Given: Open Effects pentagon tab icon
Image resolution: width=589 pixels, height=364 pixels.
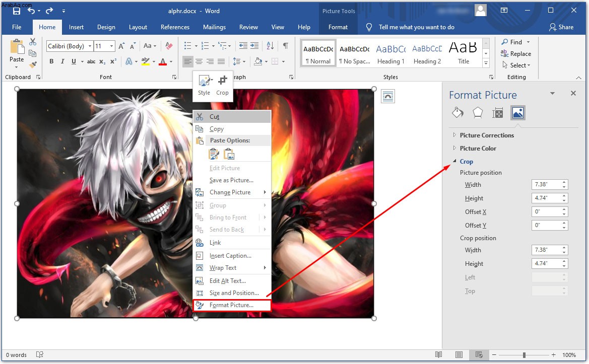Looking at the screenshot, I should [x=478, y=113].
